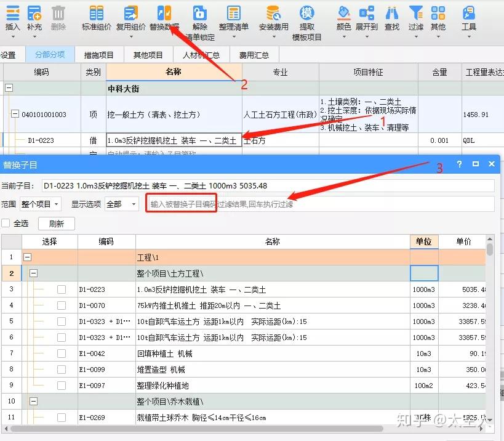Click the 名称 column header in main table

click(174, 71)
